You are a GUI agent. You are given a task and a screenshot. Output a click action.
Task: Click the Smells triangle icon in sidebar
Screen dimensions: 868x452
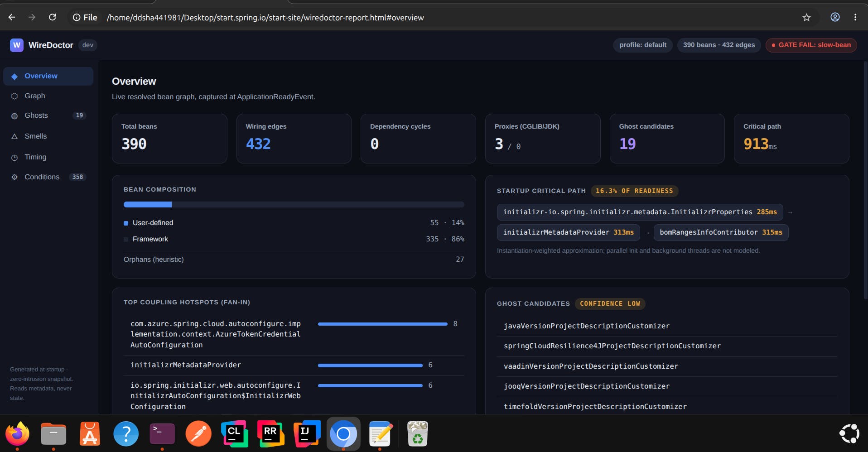(x=14, y=136)
